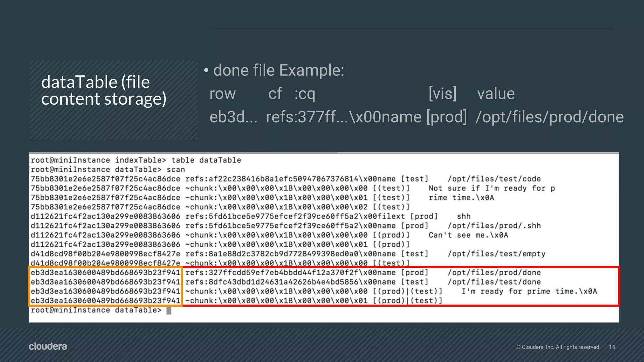Click the "[(prod)|(test)]" visibility before "I'm ready for prime time"
The width and height of the screenshot is (644, 362).
click(x=408, y=292)
